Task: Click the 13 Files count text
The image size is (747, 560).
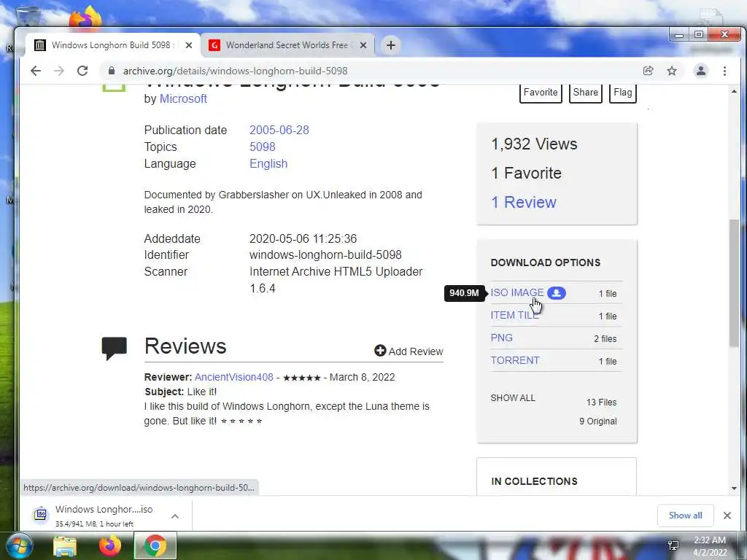Action: [x=601, y=402]
